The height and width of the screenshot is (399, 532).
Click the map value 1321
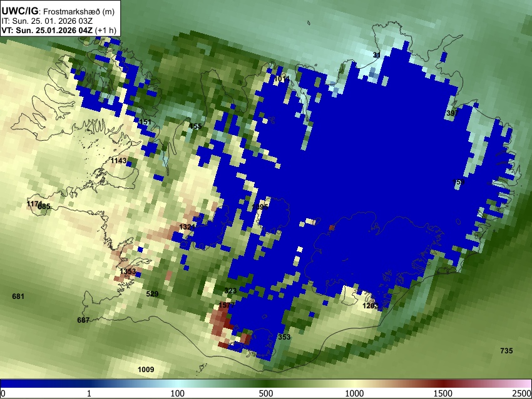coord(187,227)
